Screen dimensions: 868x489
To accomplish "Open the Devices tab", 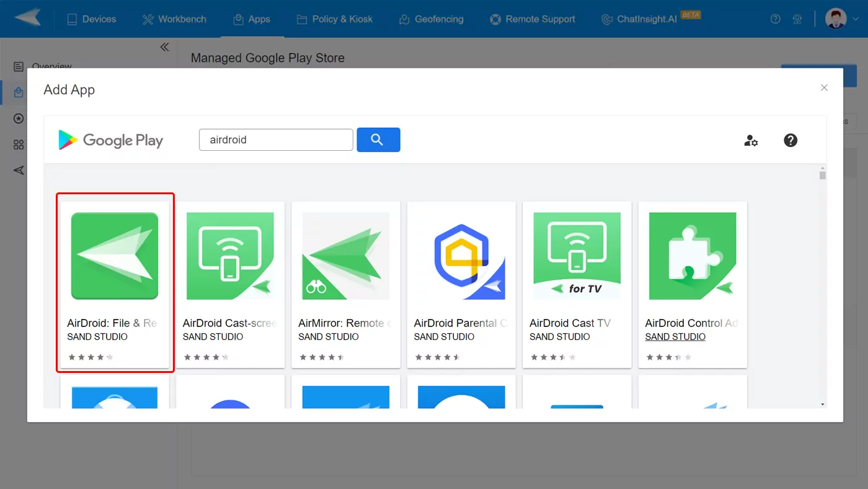I will coord(91,19).
